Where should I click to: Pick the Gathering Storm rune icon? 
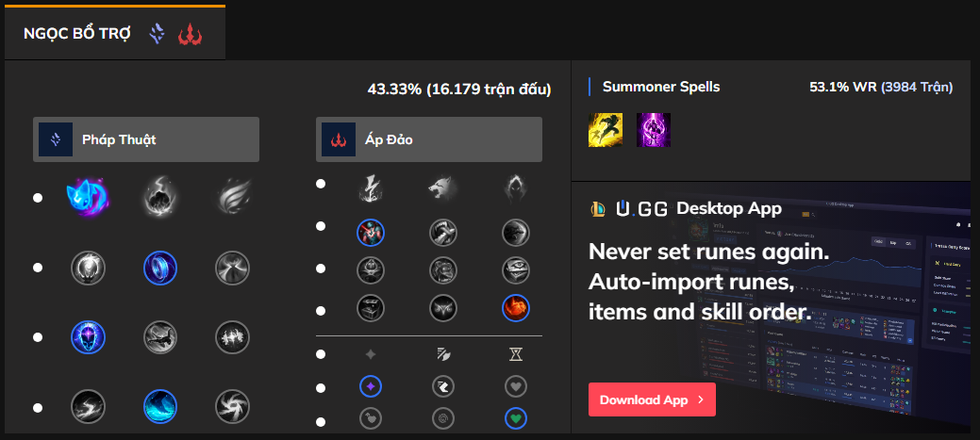(x=231, y=407)
